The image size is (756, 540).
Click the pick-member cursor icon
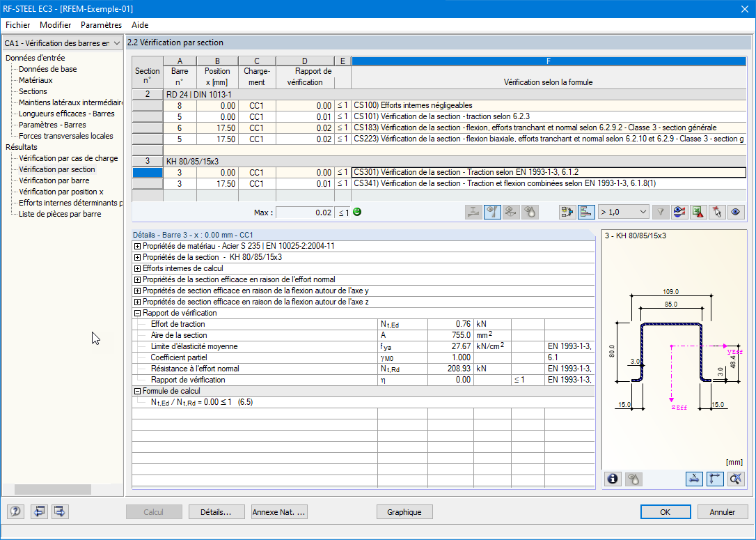716,212
